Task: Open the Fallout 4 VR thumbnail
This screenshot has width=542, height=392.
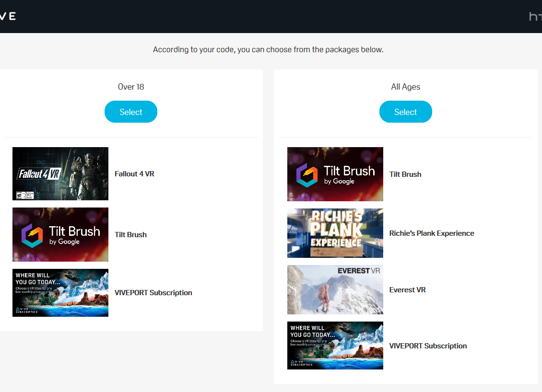Action: point(60,174)
